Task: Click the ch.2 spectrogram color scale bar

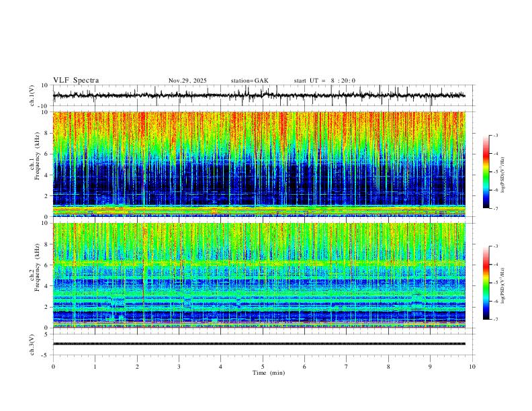Action: [486, 283]
